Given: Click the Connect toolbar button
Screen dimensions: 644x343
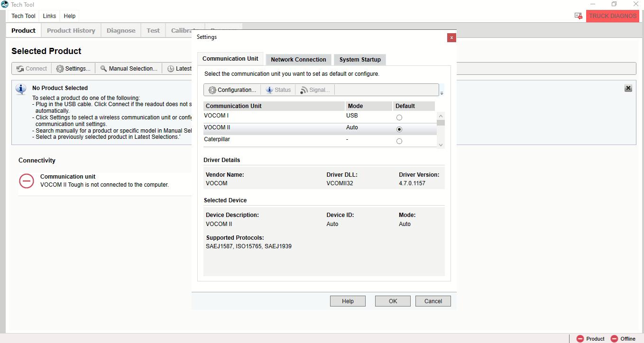Looking at the screenshot, I should pyautogui.click(x=31, y=69).
